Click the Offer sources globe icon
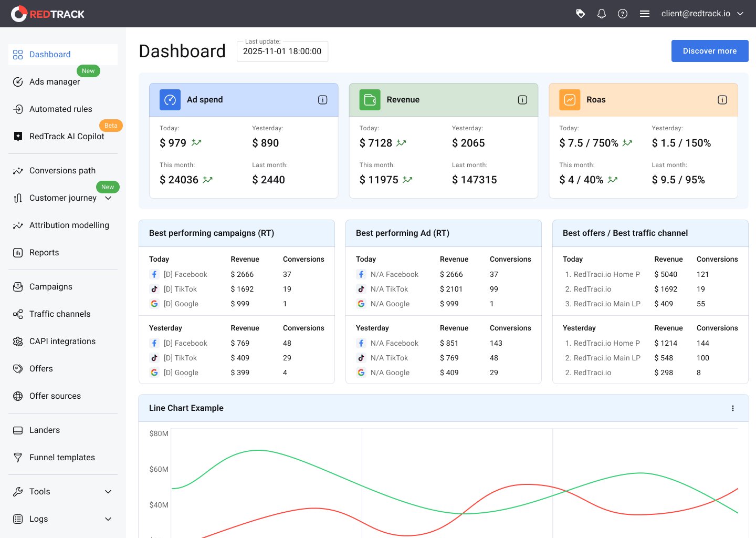 pos(18,396)
